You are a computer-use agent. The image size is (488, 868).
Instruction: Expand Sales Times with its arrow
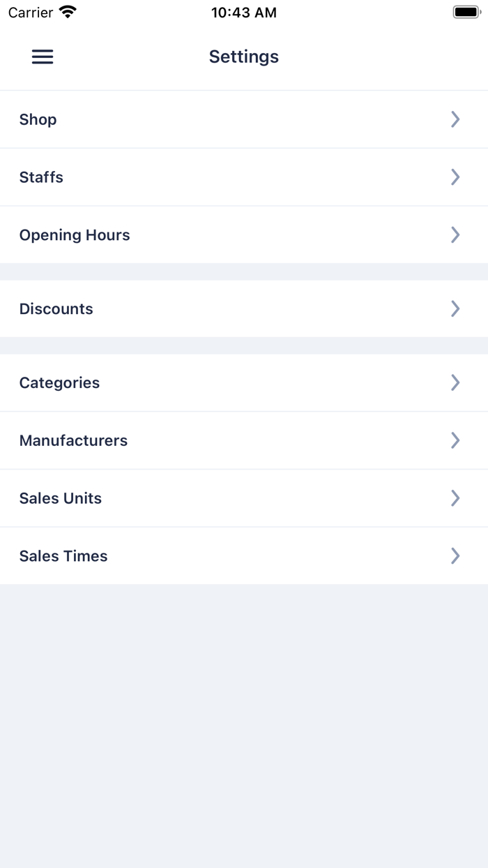(x=455, y=556)
